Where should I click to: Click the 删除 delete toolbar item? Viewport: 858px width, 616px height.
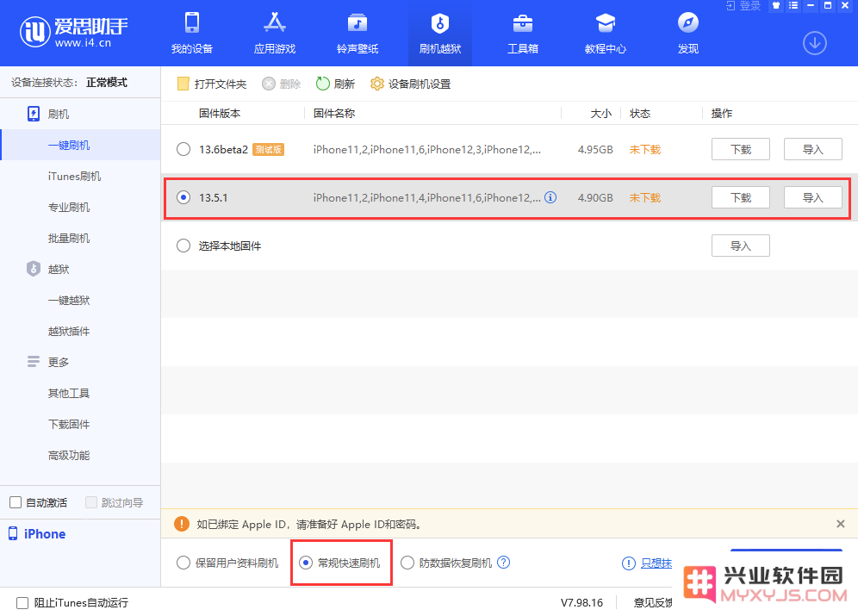click(x=281, y=84)
